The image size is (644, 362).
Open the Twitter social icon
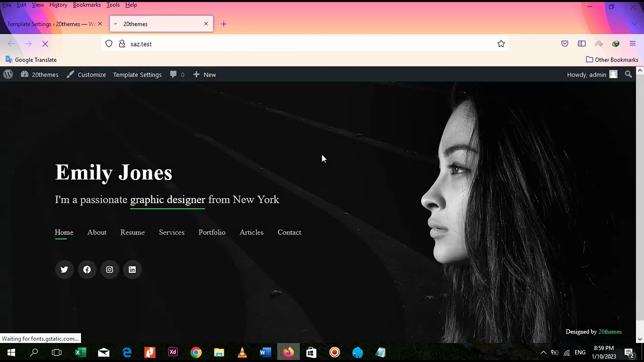[64, 269]
